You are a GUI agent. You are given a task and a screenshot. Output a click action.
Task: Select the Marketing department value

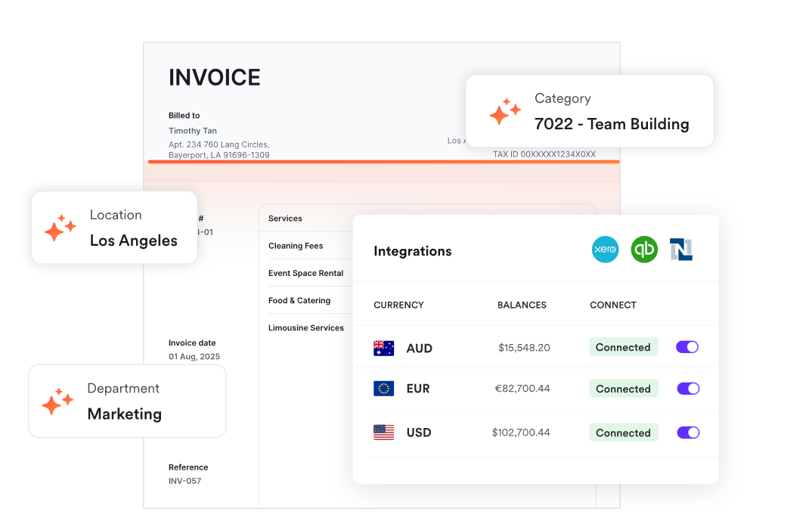coord(125,414)
